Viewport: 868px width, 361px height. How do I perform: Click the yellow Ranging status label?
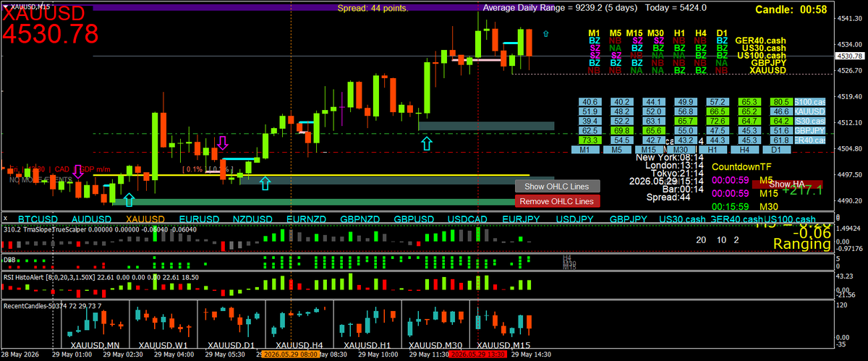click(801, 245)
